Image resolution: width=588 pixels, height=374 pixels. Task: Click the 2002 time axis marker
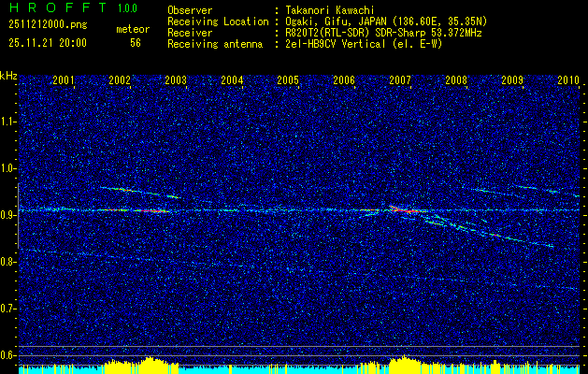(120, 79)
